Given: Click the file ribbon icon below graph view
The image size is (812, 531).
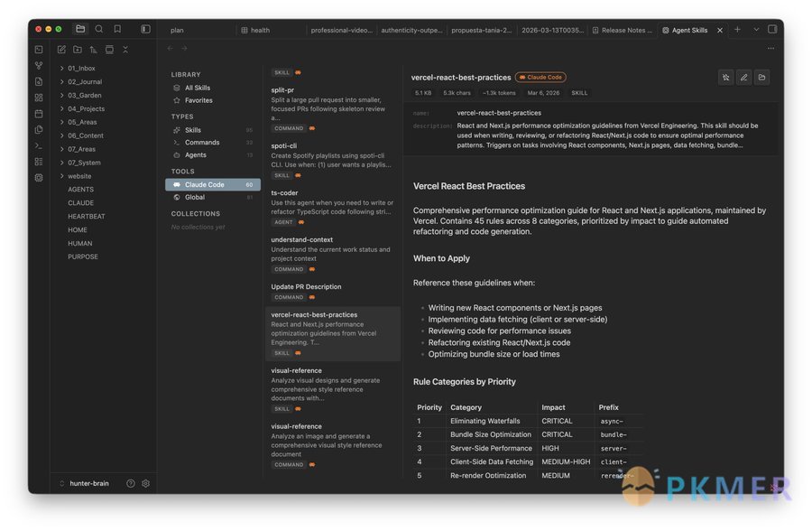Looking at the screenshot, I should (x=39, y=81).
